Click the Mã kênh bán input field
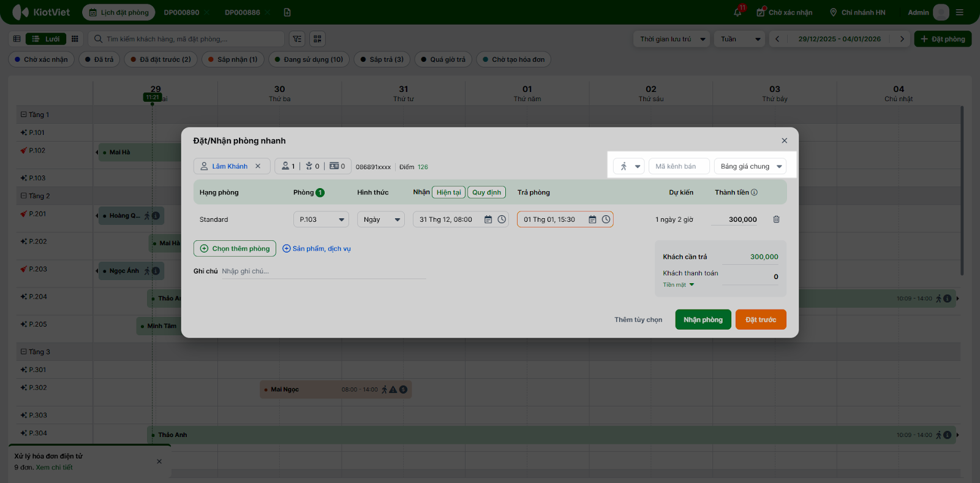The image size is (980, 483). pos(678,166)
